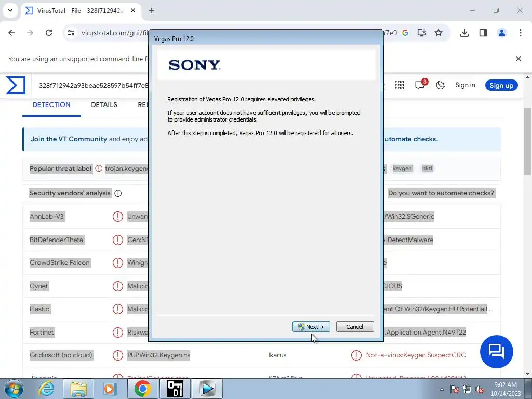Toggle dark mode moon icon
This screenshot has height=399, width=532.
441,85
